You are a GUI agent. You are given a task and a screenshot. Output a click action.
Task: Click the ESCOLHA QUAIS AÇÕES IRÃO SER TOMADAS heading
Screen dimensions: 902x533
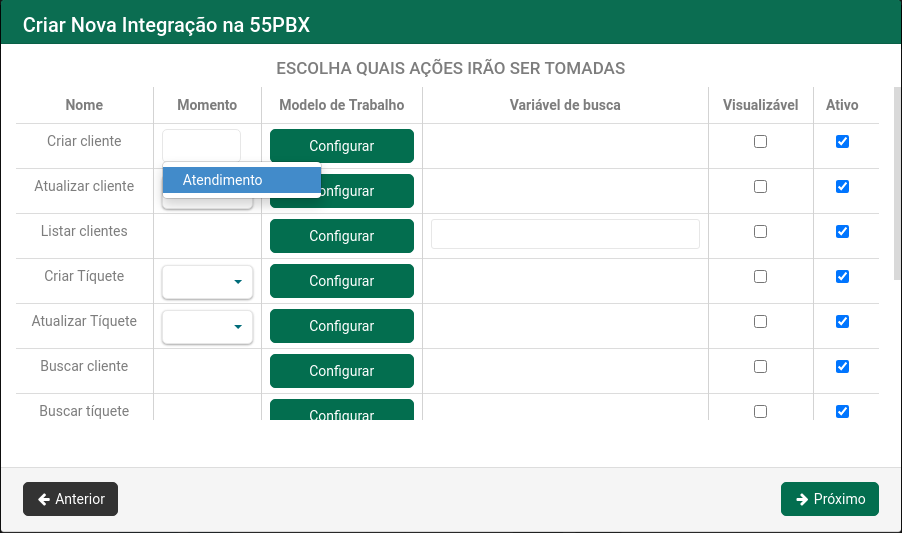(x=450, y=68)
